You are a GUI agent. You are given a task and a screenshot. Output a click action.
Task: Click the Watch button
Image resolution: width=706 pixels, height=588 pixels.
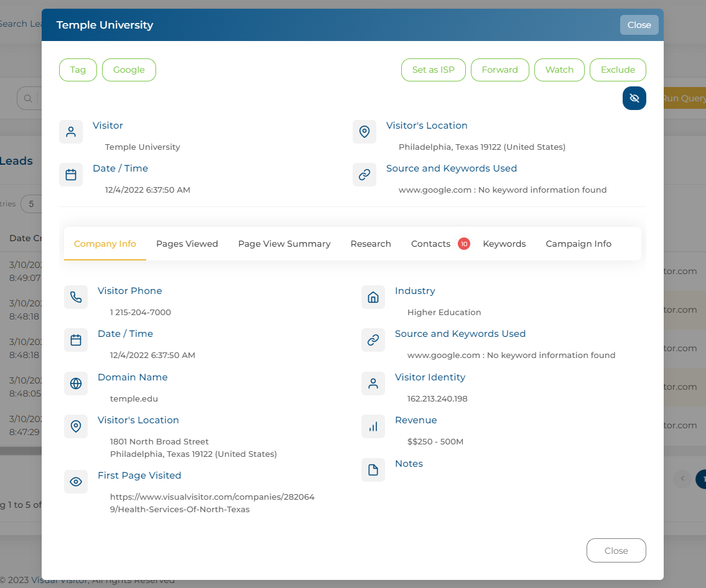pos(559,70)
